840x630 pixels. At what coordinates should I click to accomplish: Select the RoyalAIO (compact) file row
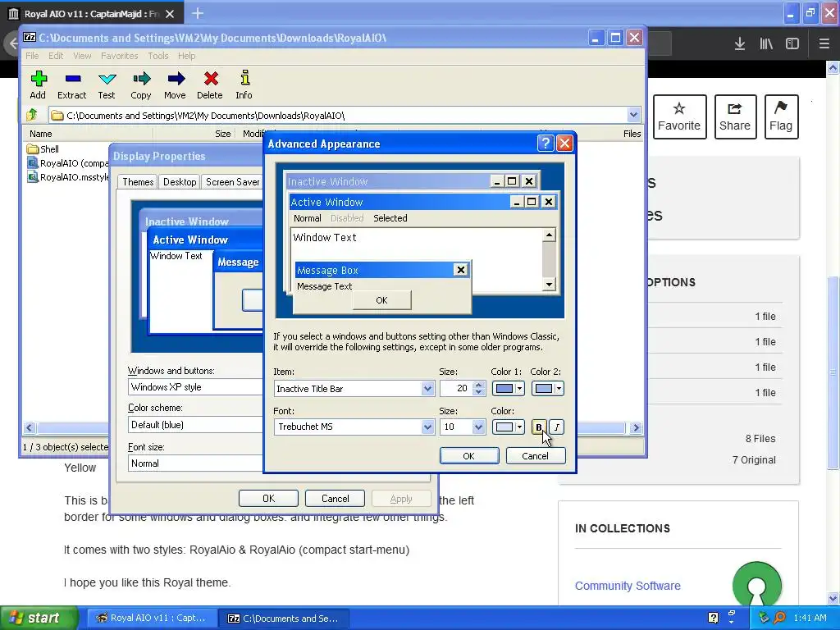click(x=68, y=163)
